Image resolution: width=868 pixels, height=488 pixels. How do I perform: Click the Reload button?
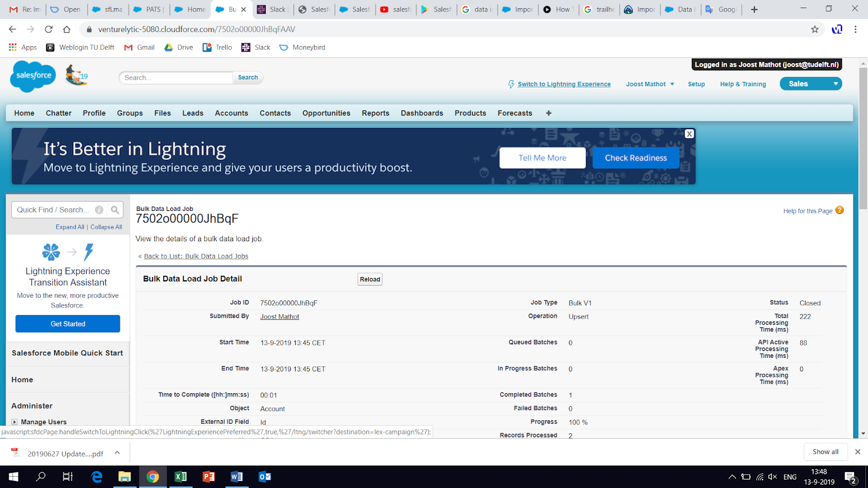[370, 279]
